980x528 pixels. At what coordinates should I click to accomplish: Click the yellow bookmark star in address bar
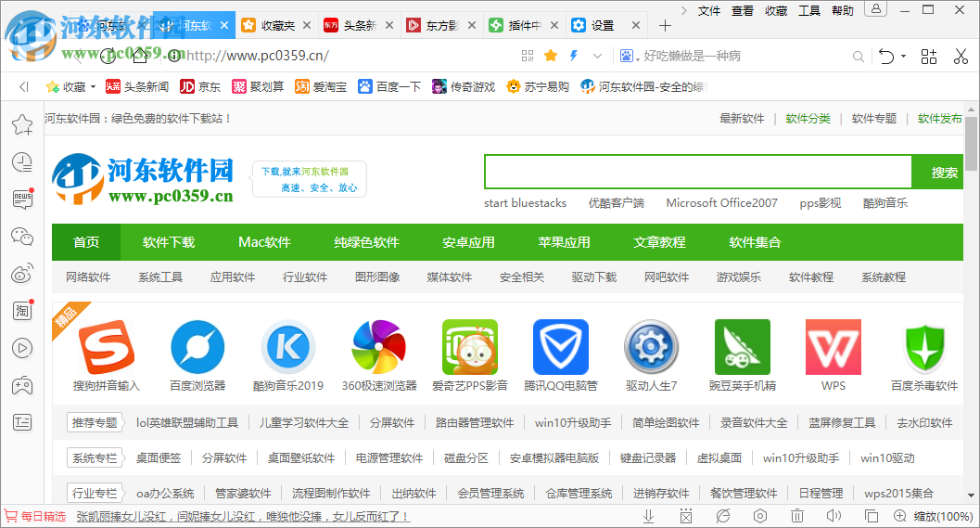coord(551,56)
